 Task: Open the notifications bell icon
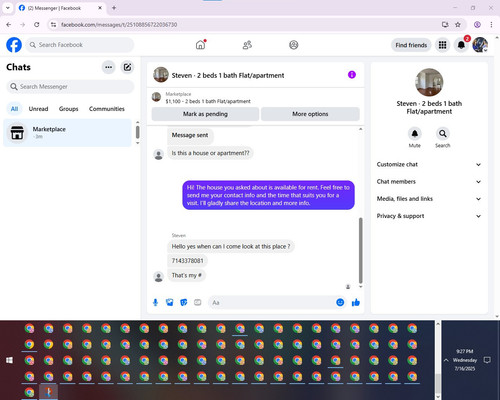pos(461,45)
